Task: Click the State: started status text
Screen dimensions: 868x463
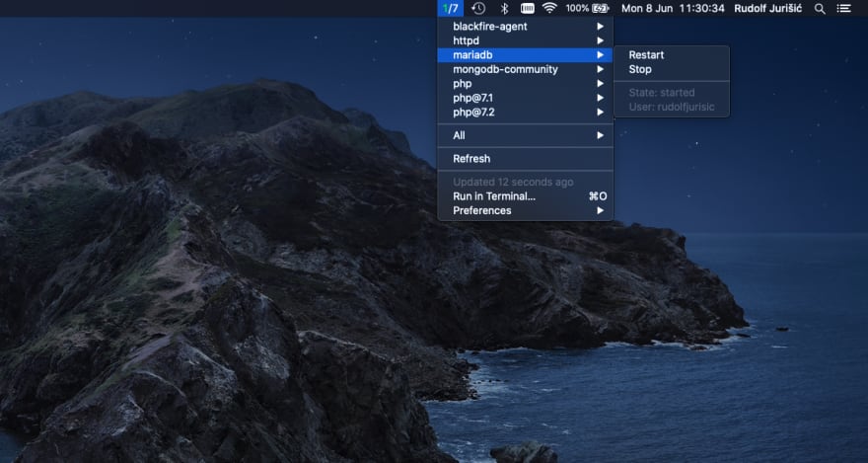Action: (662, 93)
